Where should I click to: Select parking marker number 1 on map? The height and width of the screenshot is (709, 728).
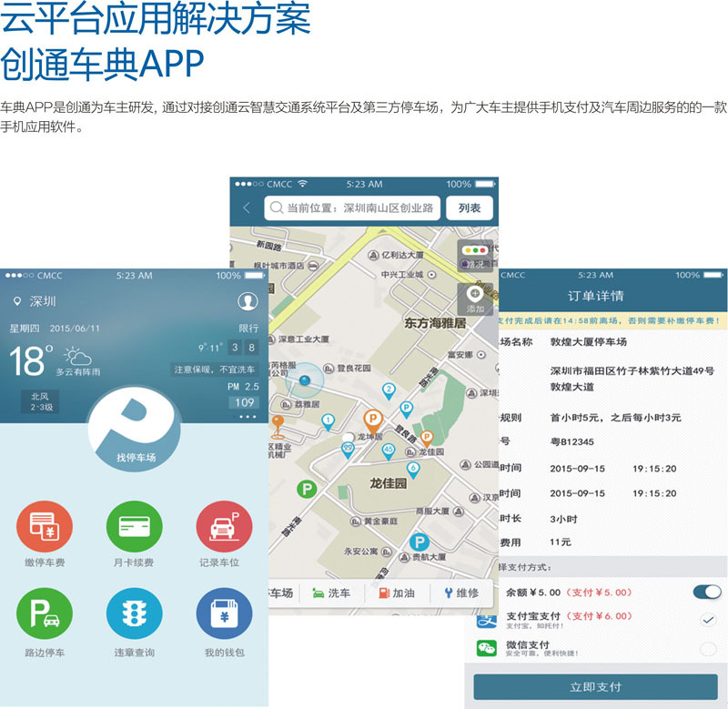329,422
